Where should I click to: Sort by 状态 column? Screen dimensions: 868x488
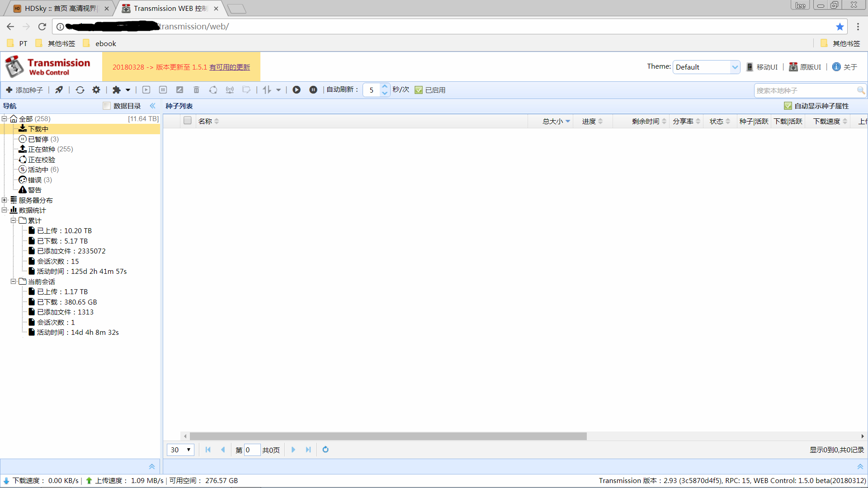pos(720,121)
